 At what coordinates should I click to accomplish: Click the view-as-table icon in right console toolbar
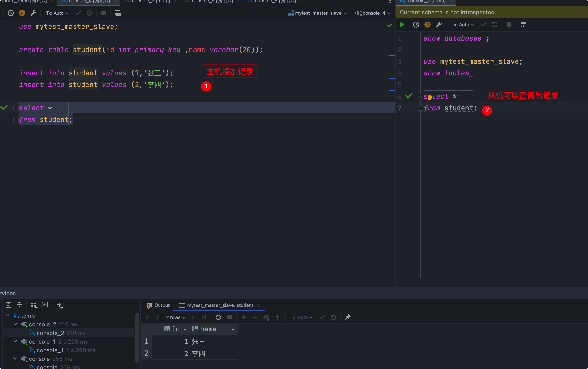coord(523,25)
